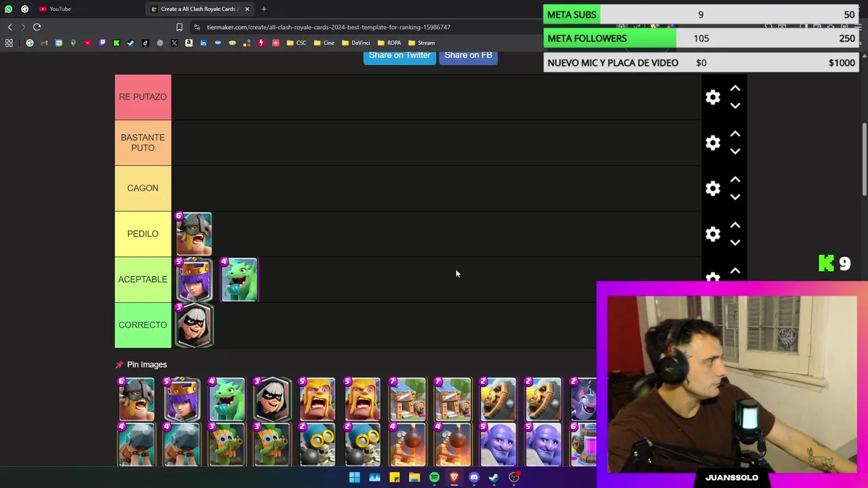Screen dimensions: 868x488
Task: Pick Bandit card in CORRECTO row
Action: pos(194,325)
